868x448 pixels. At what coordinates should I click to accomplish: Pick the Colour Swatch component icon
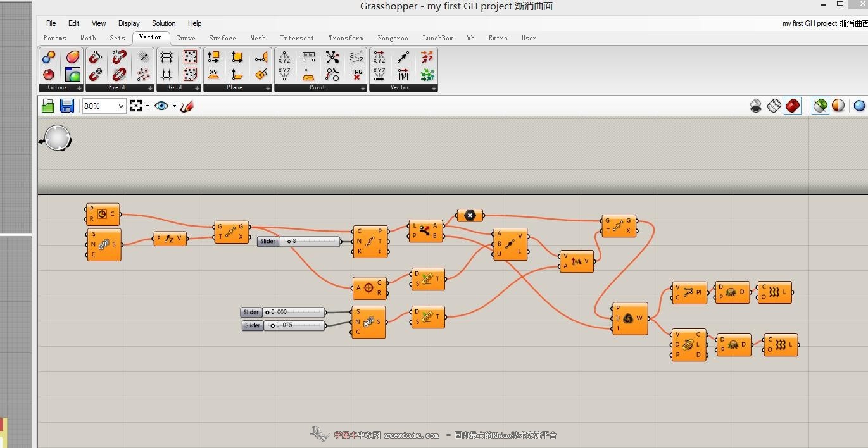[73, 58]
